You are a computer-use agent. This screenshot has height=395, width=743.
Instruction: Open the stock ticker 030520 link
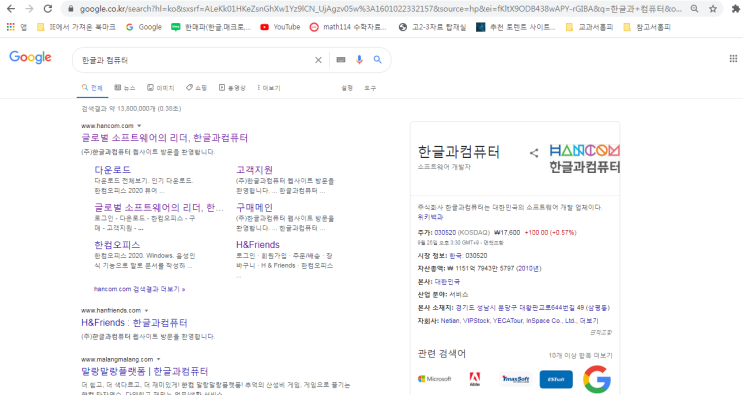(445, 233)
